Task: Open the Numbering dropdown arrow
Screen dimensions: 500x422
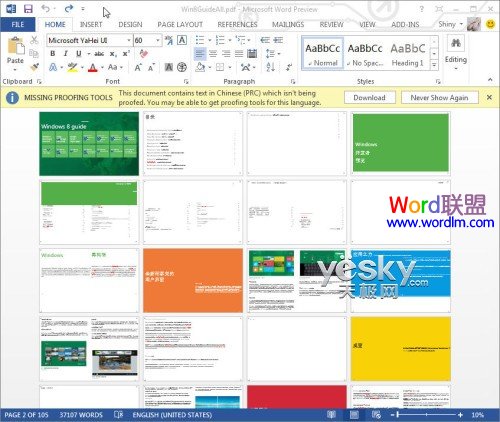Action: [230, 40]
